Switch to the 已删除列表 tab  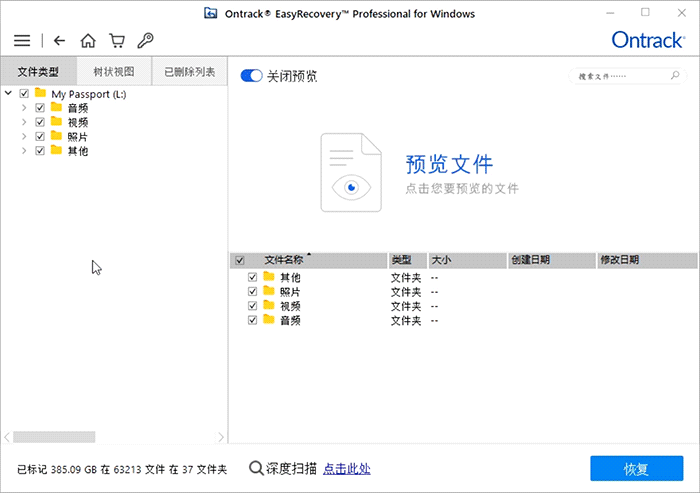[189, 72]
